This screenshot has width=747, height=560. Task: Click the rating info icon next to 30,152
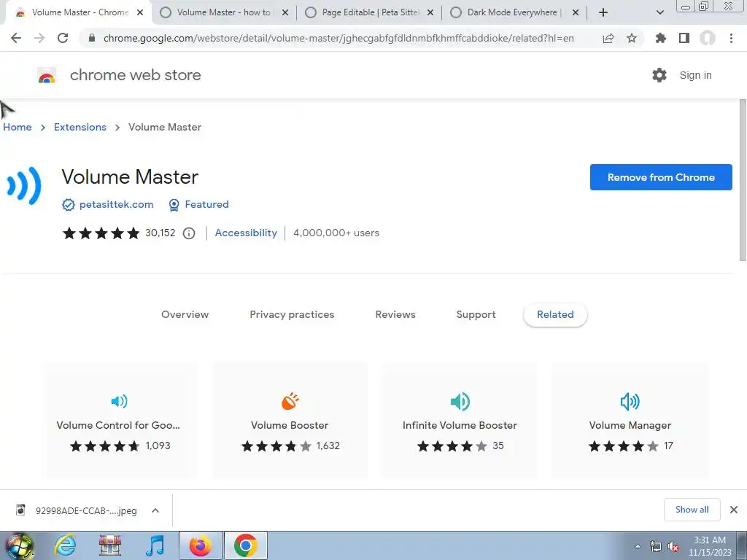pos(189,233)
